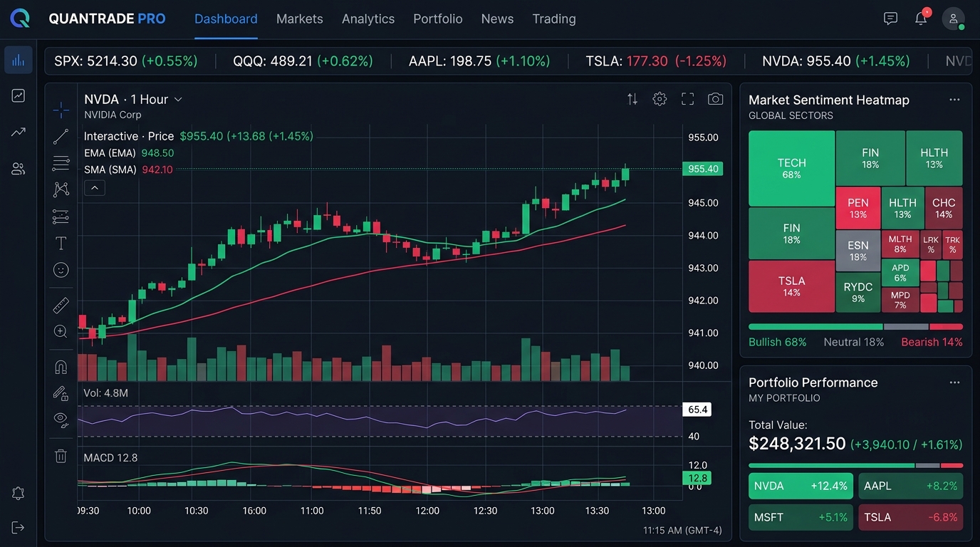Click the QQQ ticker quote
This screenshot has width=980, height=547.
pyautogui.click(x=303, y=61)
